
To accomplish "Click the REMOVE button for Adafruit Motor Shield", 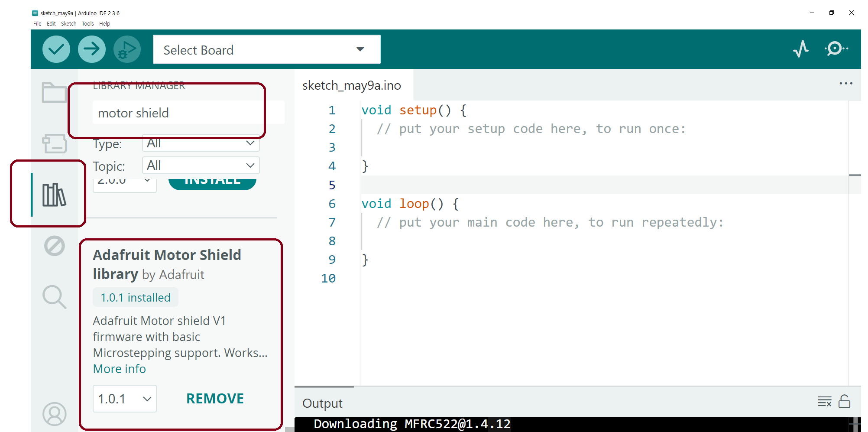I will tap(215, 399).
